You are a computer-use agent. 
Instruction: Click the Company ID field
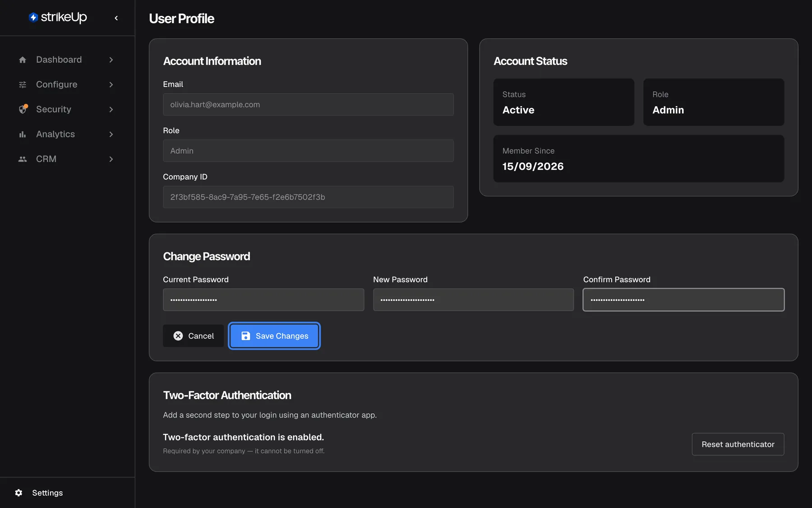click(x=308, y=197)
